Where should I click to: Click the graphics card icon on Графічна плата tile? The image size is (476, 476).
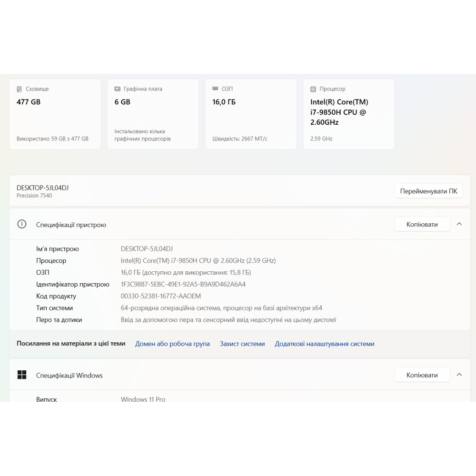point(117,89)
